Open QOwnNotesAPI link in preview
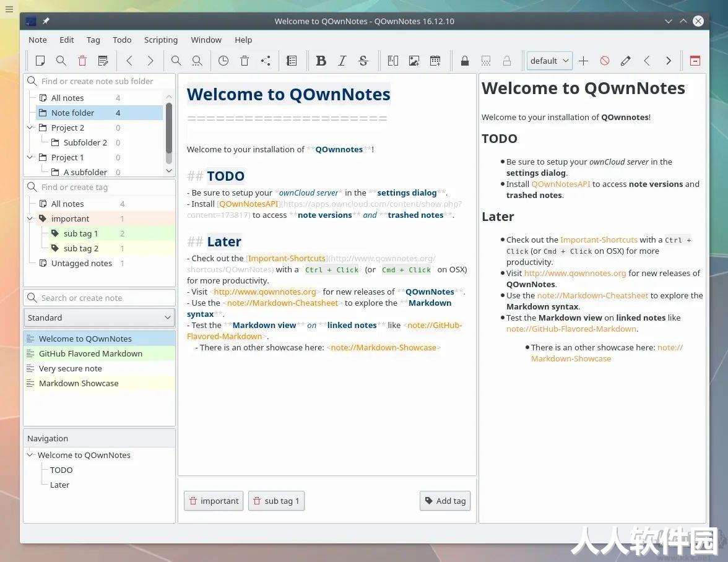The image size is (728, 562). tap(560, 184)
